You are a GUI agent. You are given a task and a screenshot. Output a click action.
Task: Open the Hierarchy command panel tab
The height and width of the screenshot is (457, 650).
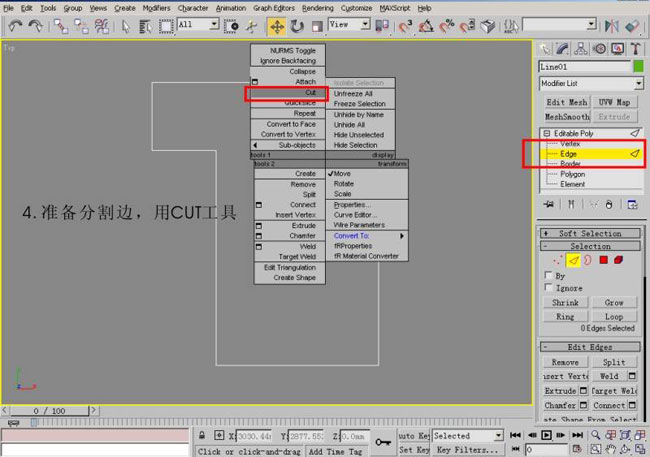click(581, 49)
